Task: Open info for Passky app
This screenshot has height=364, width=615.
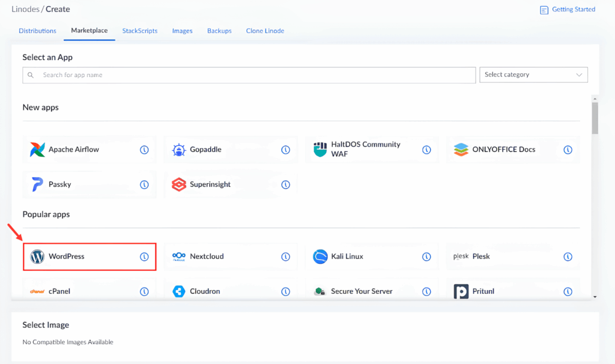Action: point(144,184)
